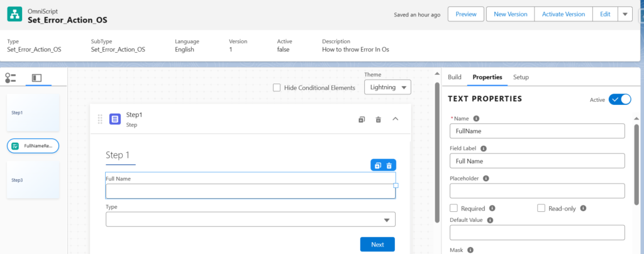Click the 'Saved an hour ago' status text
644x254 pixels.
[418, 14]
